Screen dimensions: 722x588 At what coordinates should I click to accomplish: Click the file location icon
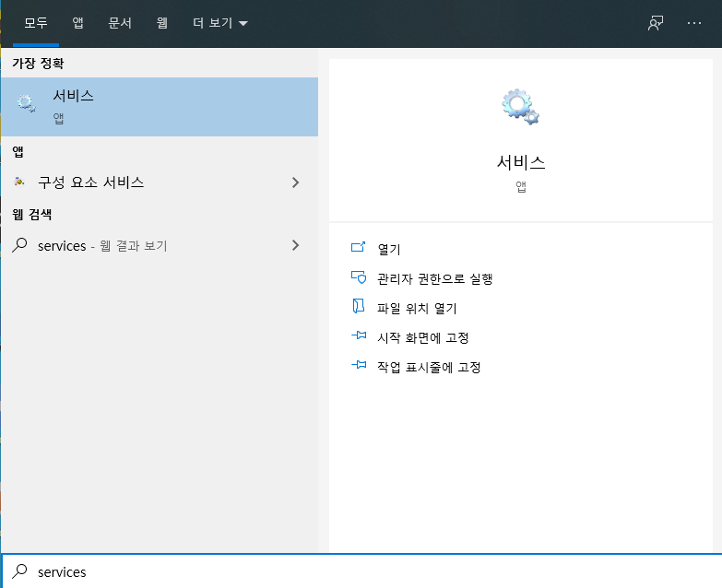[x=359, y=306]
